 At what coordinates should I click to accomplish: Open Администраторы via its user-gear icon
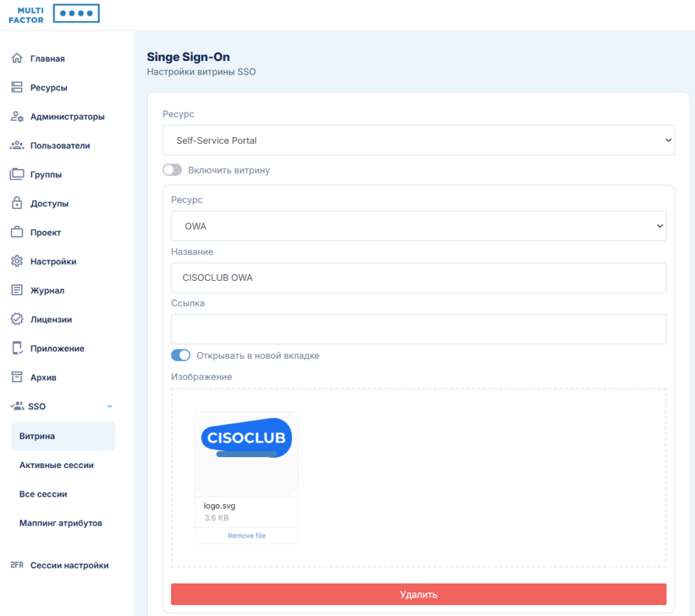[x=17, y=117]
